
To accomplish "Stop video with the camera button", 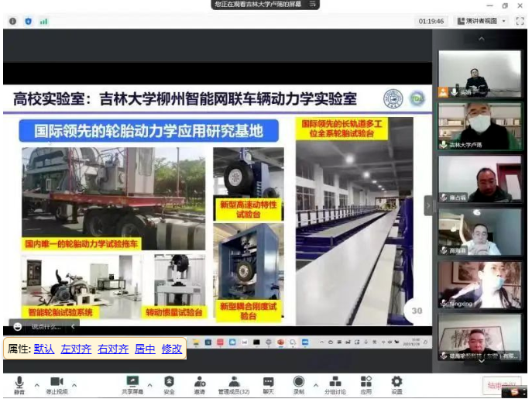I will pyautogui.click(x=57, y=385).
